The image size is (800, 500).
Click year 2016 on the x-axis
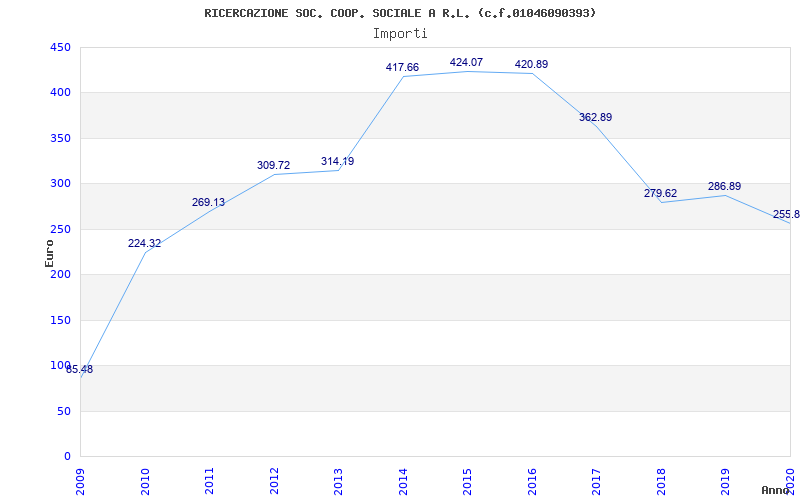(532, 481)
